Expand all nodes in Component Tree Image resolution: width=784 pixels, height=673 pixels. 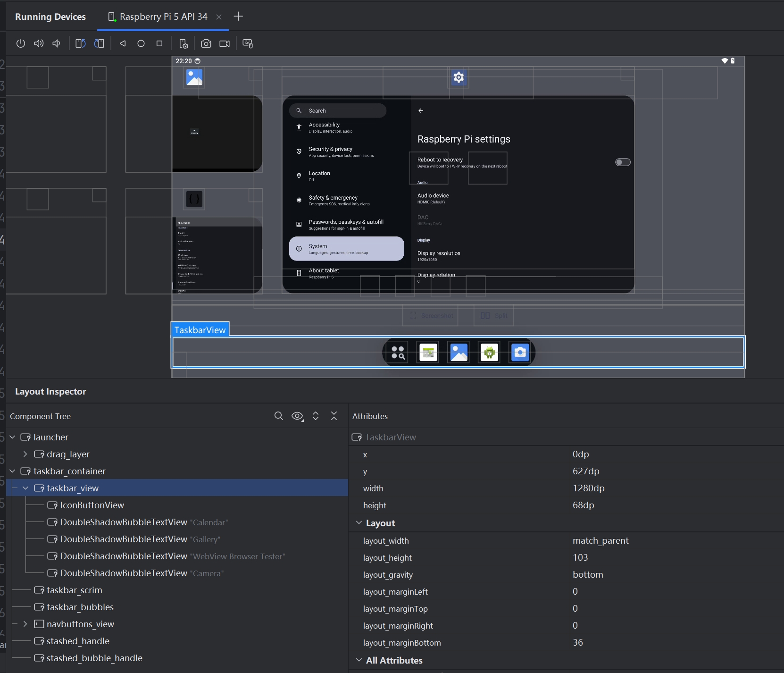pos(316,416)
